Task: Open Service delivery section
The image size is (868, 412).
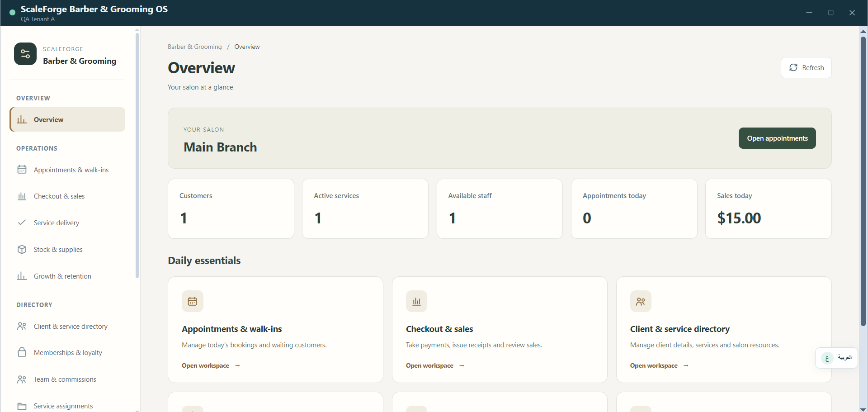Action: [x=67, y=223]
